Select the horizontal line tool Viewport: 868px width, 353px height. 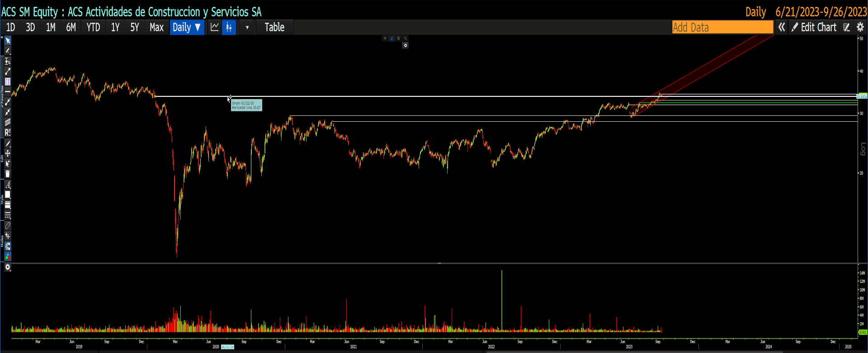pos(8,92)
